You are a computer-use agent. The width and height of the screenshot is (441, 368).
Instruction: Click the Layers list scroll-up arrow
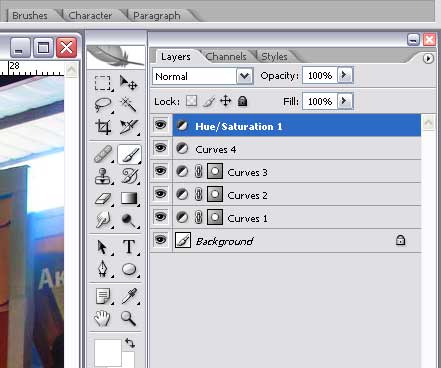click(428, 122)
